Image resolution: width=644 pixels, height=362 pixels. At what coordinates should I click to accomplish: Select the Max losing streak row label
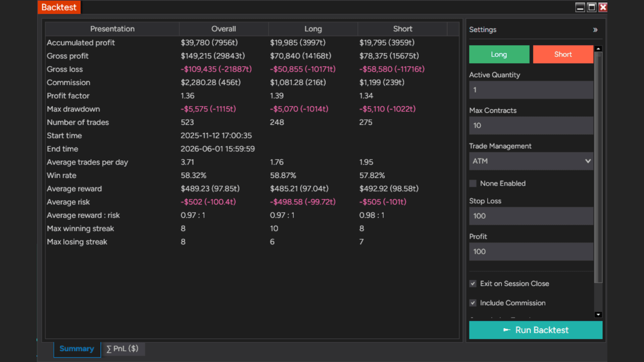point(77,242)
